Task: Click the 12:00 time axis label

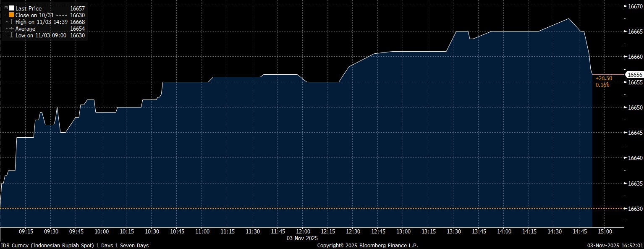Action: click(x=303, y=231)
